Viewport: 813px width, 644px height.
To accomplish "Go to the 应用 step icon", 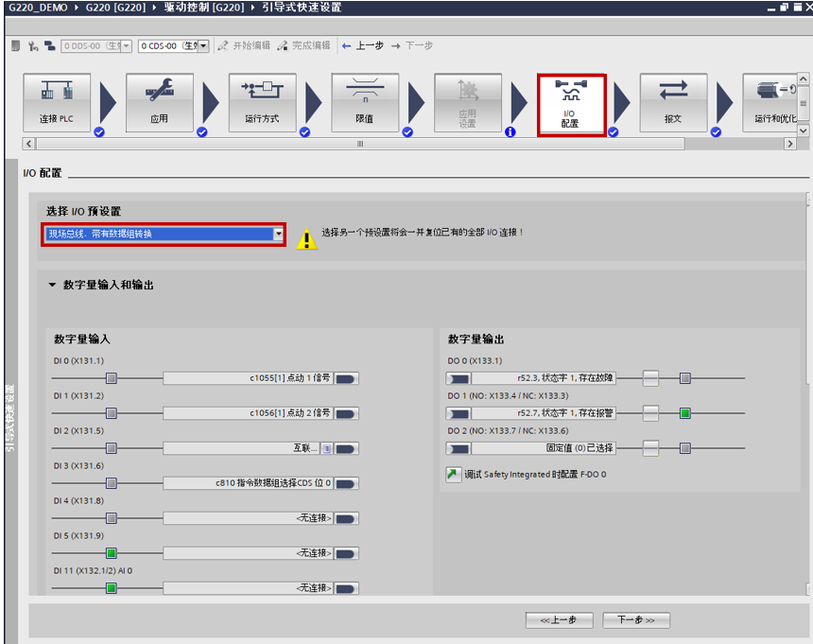I will (159, 103).
